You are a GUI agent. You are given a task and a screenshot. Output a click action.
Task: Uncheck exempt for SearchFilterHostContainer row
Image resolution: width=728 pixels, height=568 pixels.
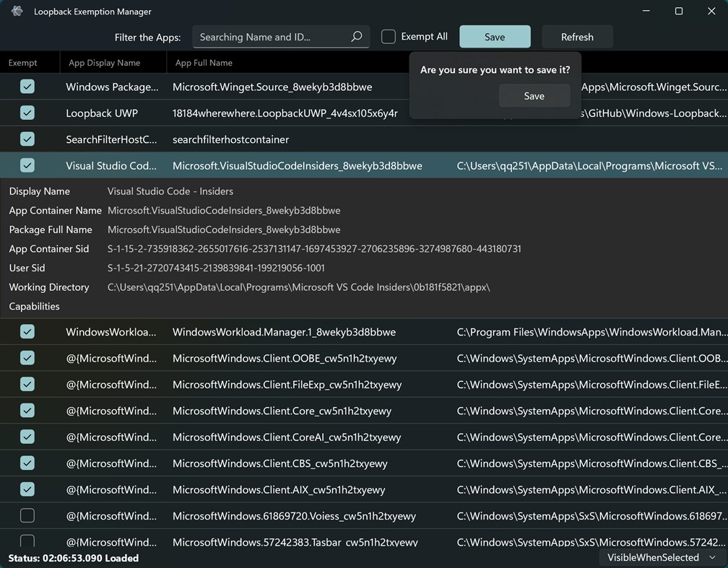[27, 139]
